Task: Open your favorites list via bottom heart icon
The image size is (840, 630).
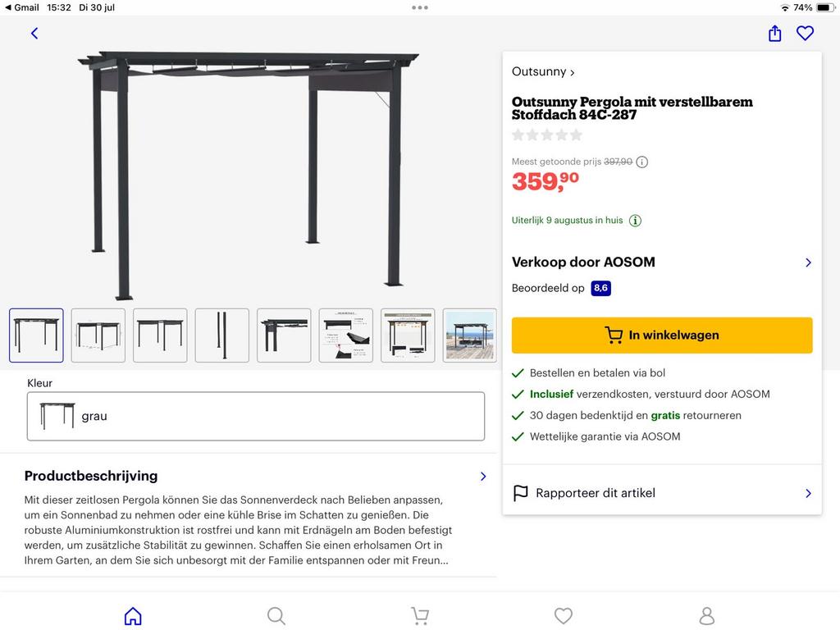Action: pos(563,615)
